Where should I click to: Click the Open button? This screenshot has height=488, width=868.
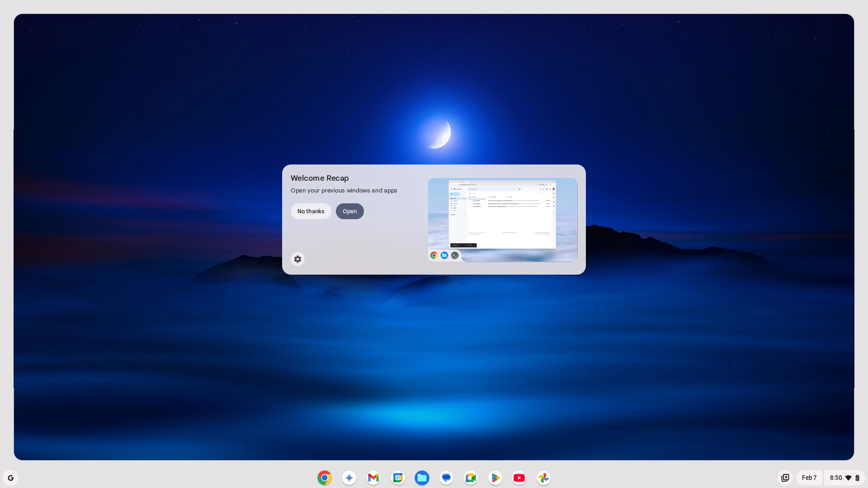coord(349,211)
